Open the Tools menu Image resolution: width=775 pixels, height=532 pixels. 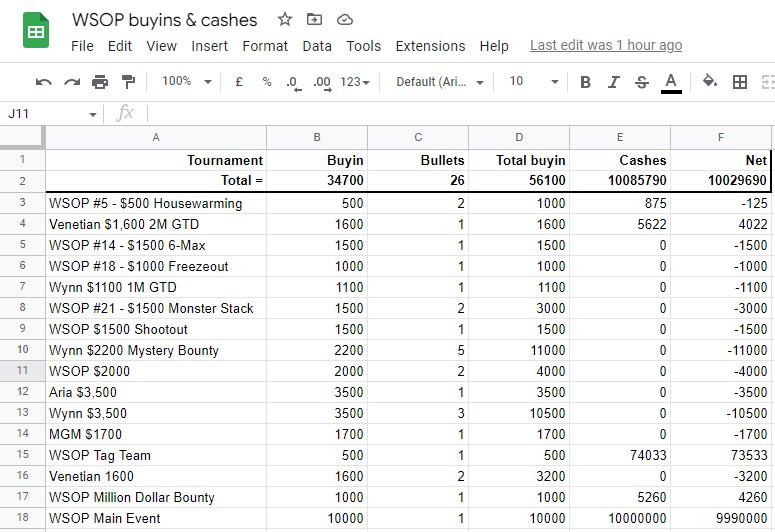point(363,46)
